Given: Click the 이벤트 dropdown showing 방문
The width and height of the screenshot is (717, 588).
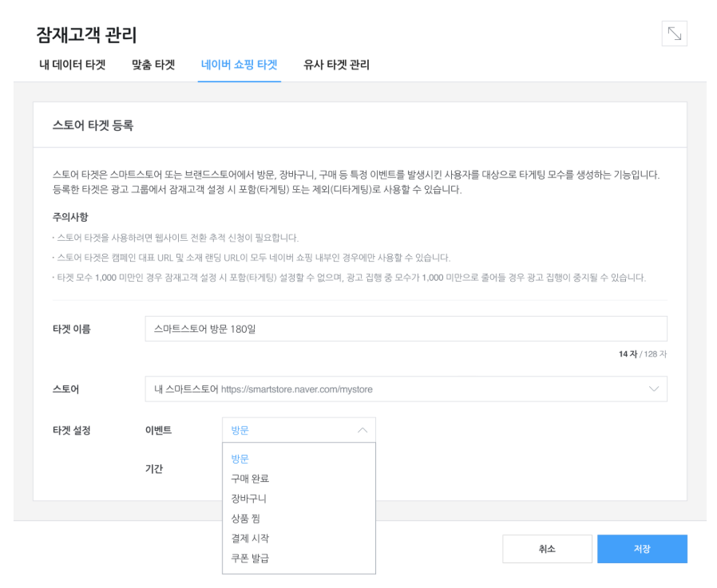Looking at the screenshot, I should (299, 430).
